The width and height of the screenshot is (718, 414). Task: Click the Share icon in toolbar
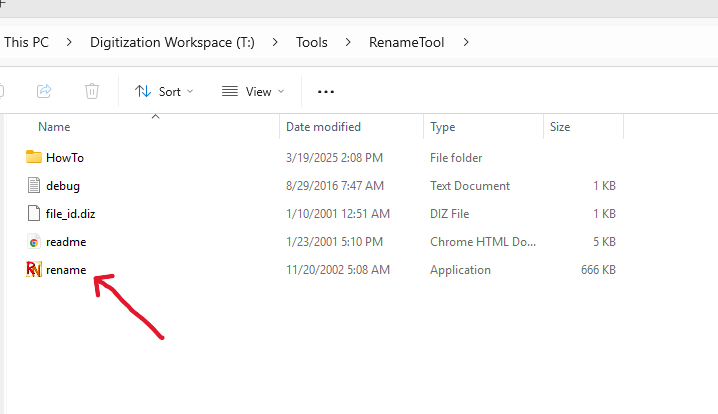tap(44, 91)
